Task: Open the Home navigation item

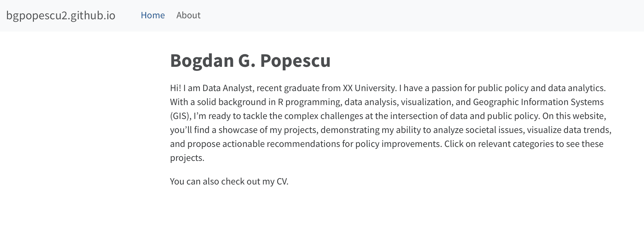Action: pos(153,15)
